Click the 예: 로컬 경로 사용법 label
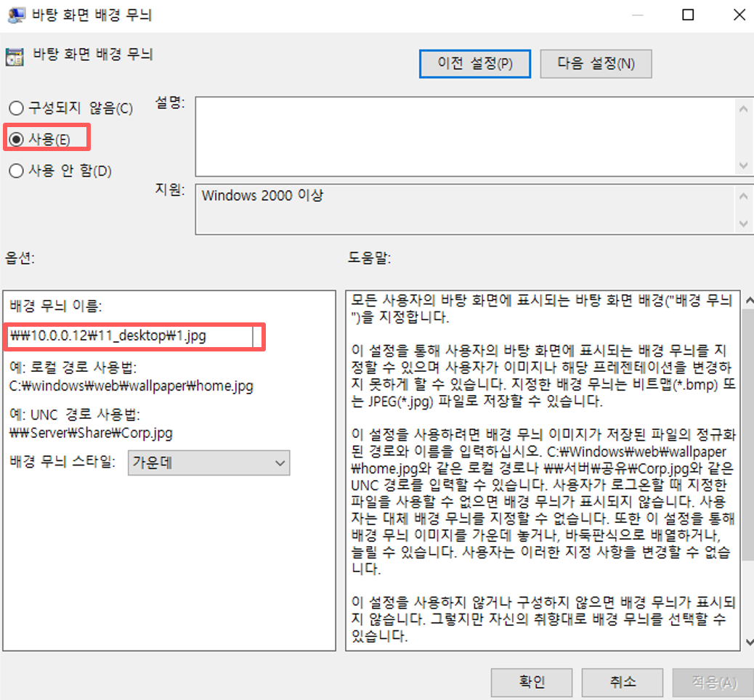 73,367
